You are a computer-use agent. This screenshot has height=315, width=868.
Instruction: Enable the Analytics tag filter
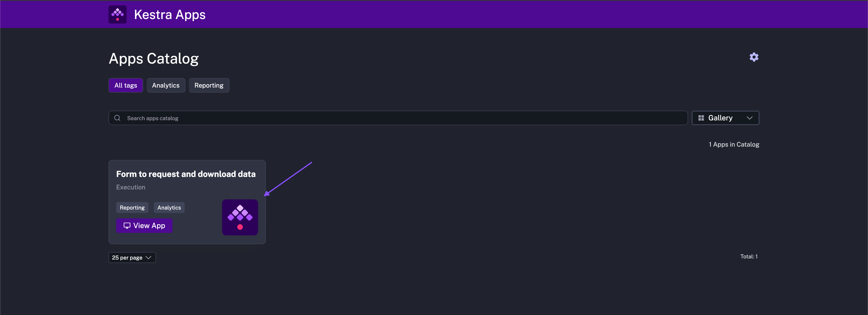coord(166,85)
